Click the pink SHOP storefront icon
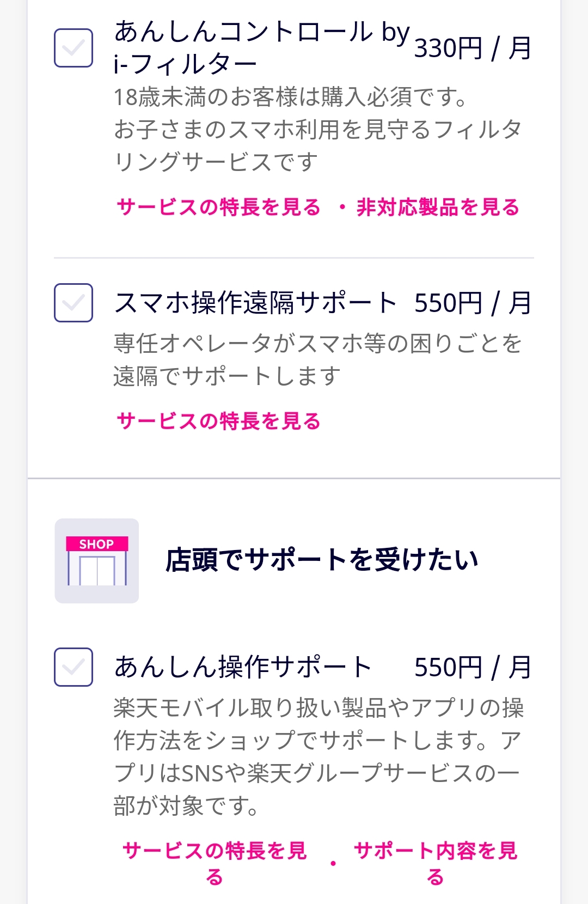588x904 pixels. tap(97, 560)
